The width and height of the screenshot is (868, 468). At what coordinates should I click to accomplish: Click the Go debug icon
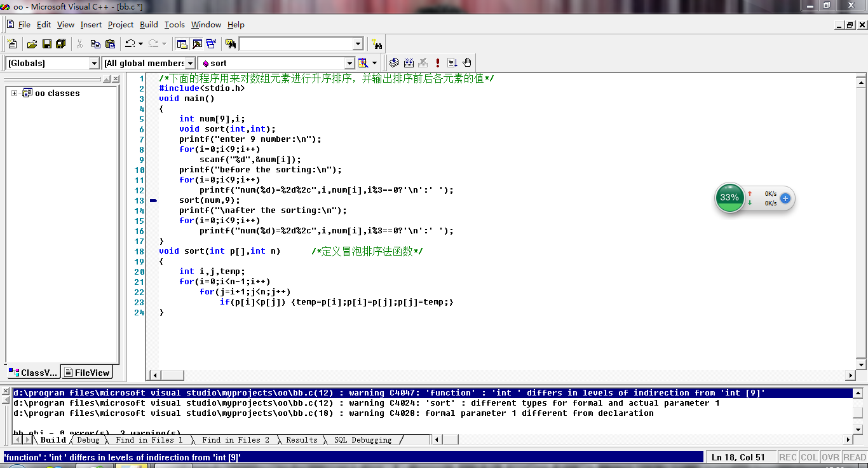point(452,63)
